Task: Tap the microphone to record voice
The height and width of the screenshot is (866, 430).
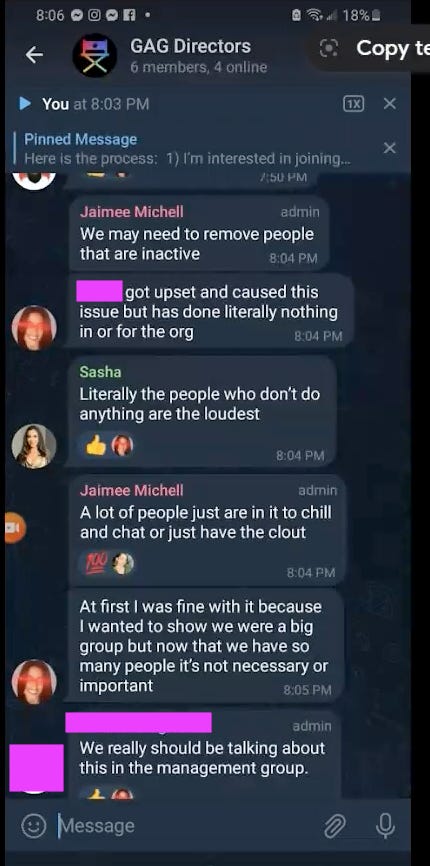Action: click(x=385, y=826)
